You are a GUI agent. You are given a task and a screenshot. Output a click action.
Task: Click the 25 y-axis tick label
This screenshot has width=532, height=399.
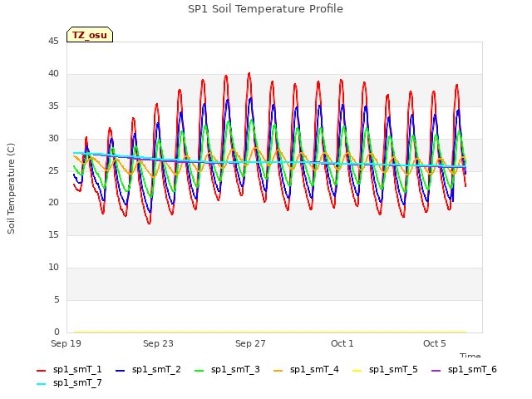click(53, 170)
